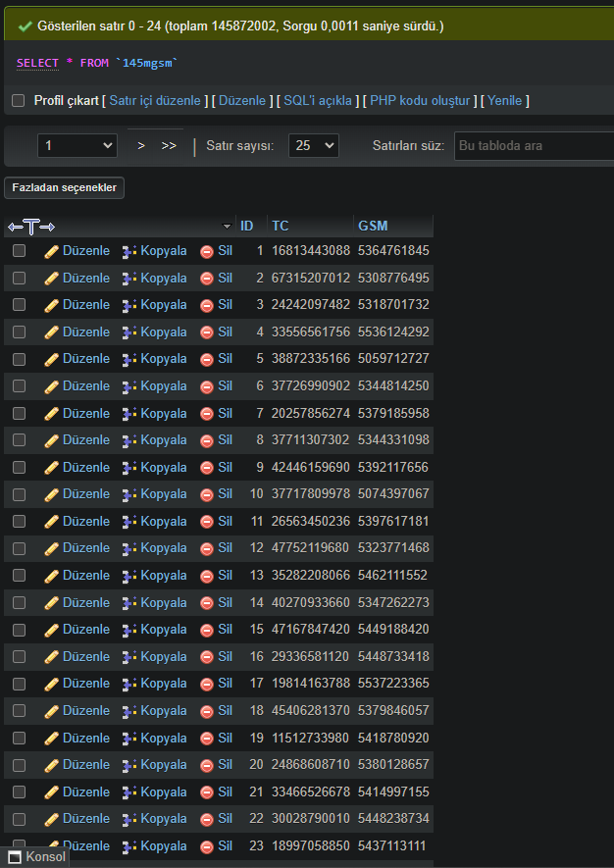The width and height of the screenshot is (614, 868).
Task: Tick the checkbox for row ID 12
Action: [x=19, y=548]
